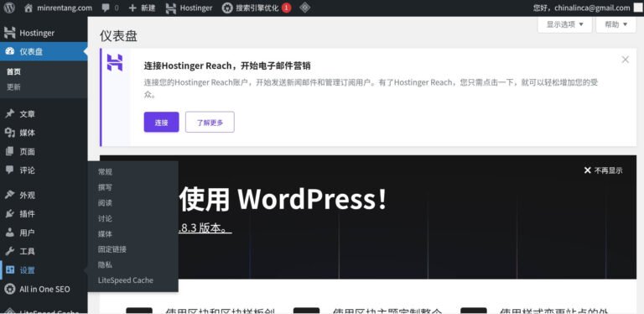
Task: Expand the 显示选项 dropdown
Action: tap(564, 24)
